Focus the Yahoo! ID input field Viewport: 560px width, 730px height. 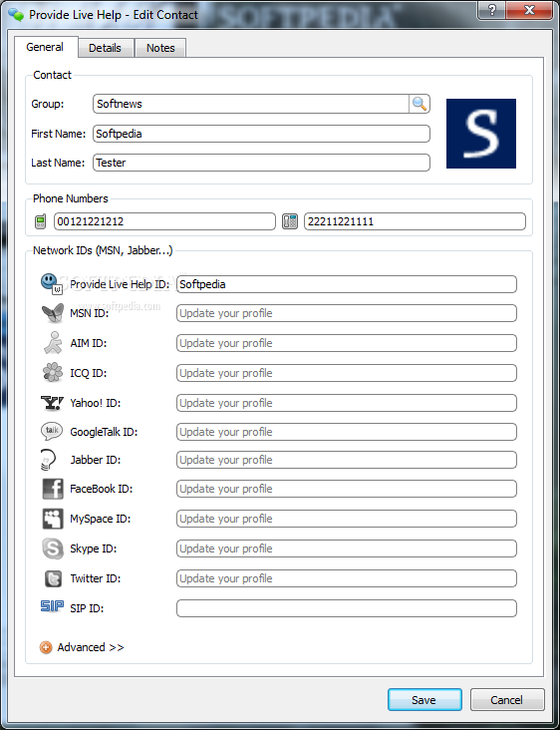pos(347,403)
